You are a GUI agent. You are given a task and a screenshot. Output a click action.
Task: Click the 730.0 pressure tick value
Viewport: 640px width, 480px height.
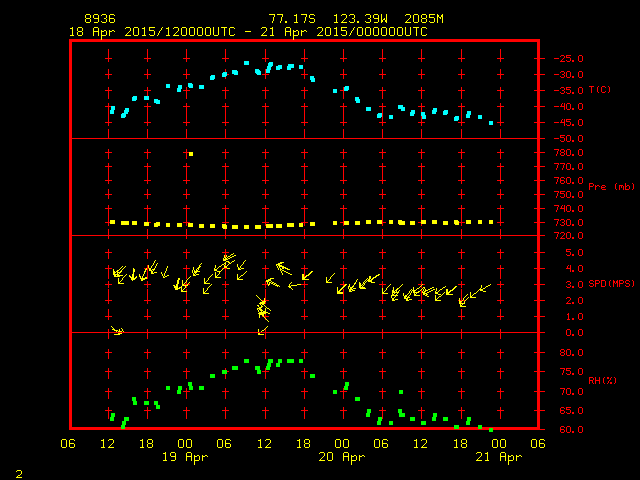tap(569, 222)
